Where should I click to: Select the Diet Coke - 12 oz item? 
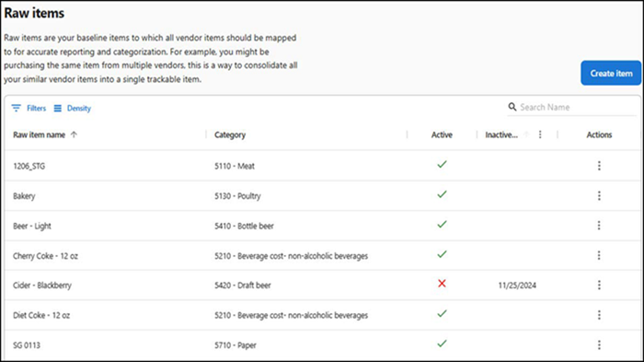[41, 316]
